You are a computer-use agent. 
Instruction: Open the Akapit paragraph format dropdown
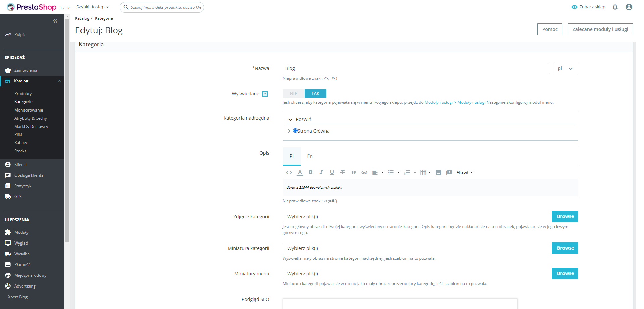pyautogui.click(x=465, y=172)
